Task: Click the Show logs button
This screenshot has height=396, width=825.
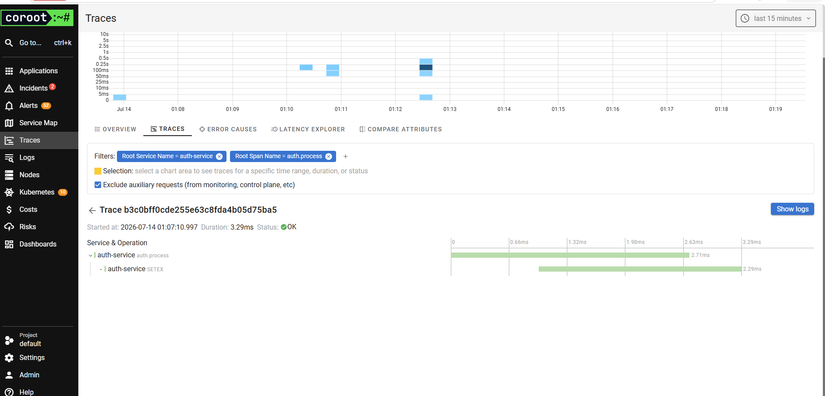Action: coord(792,209)
